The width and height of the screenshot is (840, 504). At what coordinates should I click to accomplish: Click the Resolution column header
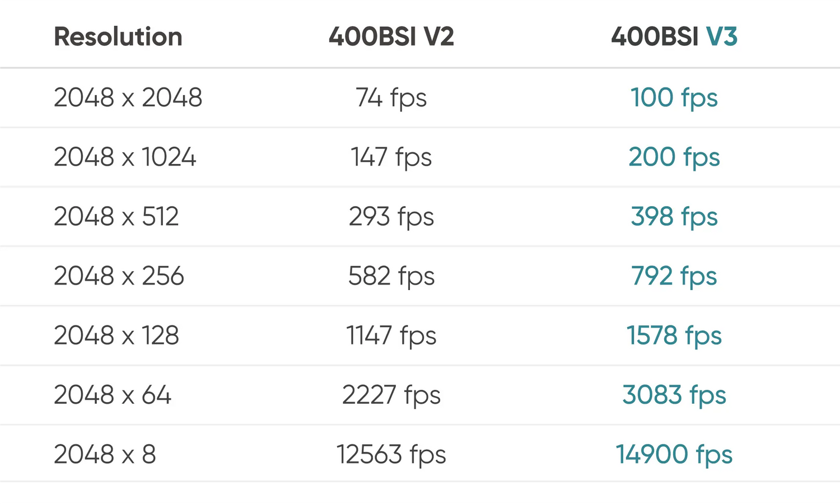point(118,37)
